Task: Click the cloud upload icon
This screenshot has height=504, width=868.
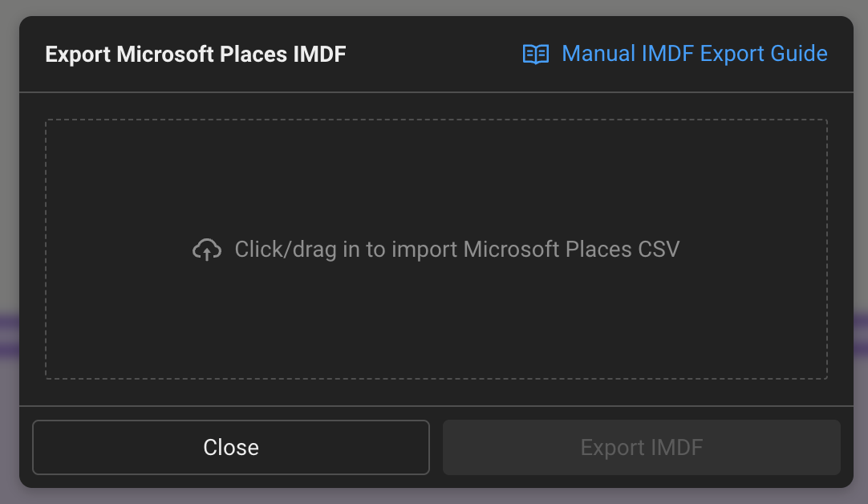Action: click(207, 250)
